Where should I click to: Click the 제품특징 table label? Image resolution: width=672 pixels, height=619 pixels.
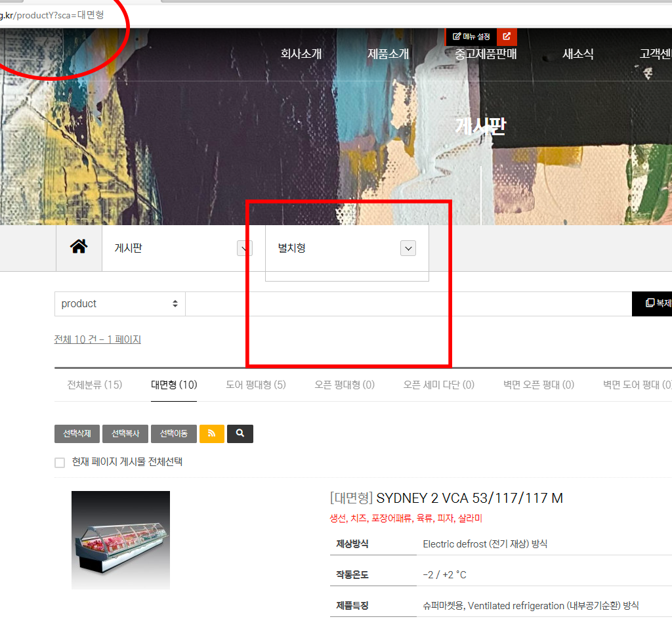(x=352, y=605)
